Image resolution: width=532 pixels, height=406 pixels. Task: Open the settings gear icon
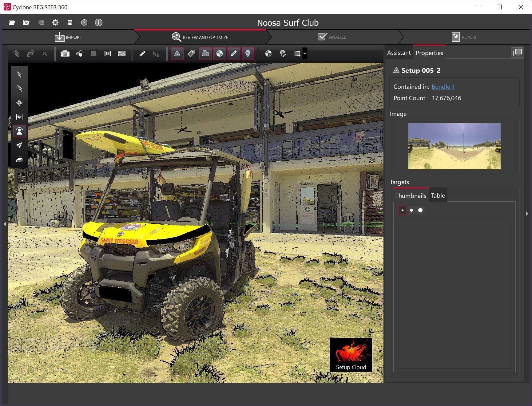click(55, 22)
